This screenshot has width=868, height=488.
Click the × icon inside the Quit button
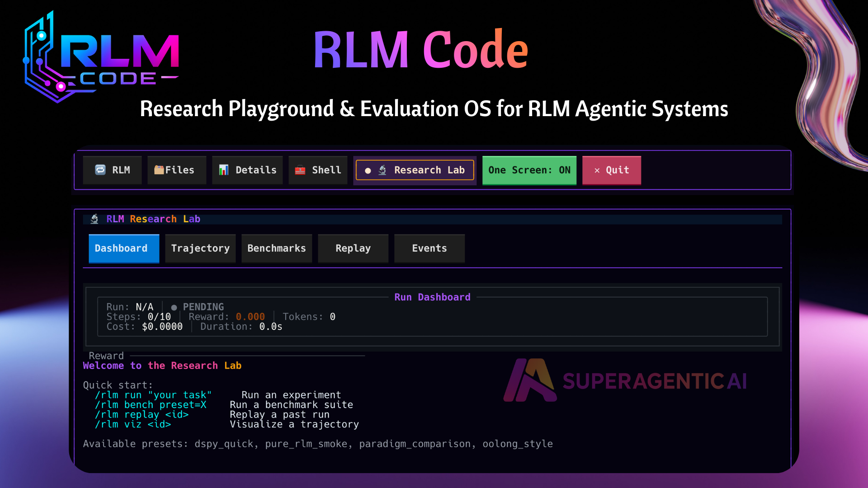(597, 170)
